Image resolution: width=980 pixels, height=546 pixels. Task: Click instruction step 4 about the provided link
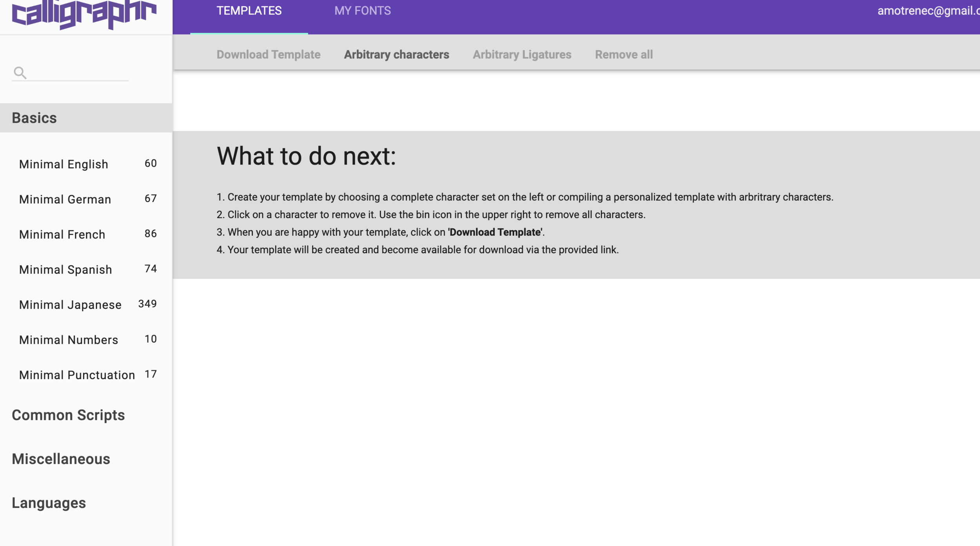[417, 250]
